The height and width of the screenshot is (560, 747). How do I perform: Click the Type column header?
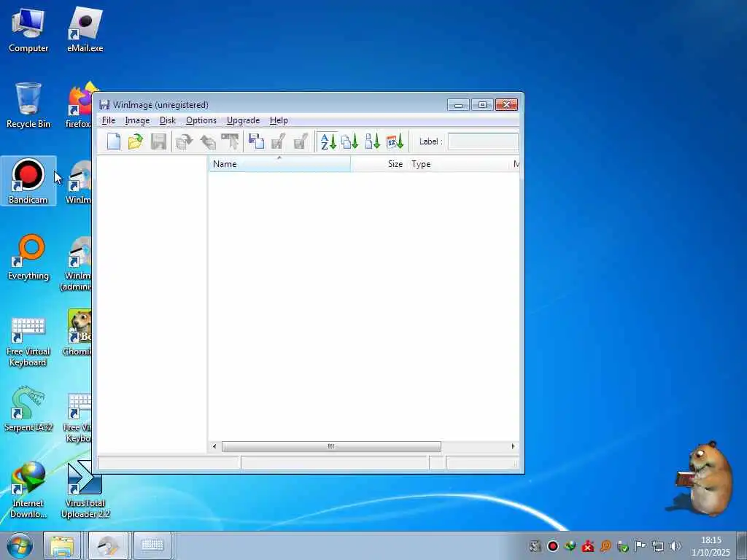458,164
